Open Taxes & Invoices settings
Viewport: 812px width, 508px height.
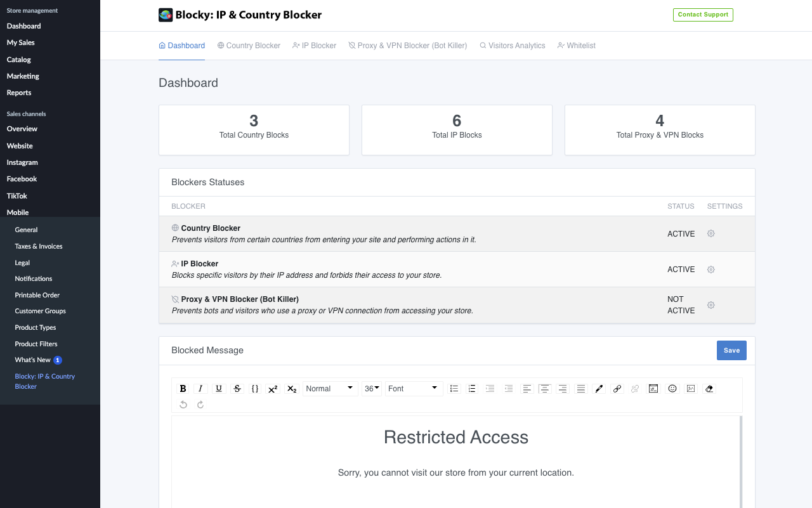[x=39, y=246]
